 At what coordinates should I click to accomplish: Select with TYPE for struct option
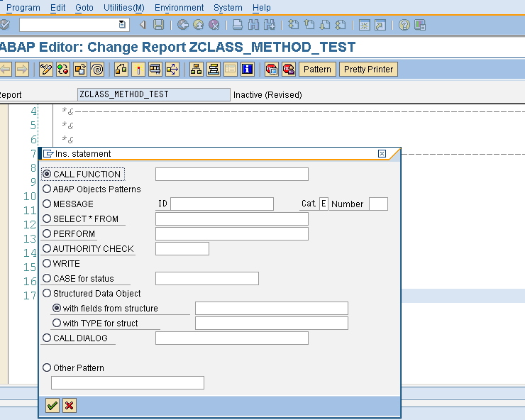57,323
